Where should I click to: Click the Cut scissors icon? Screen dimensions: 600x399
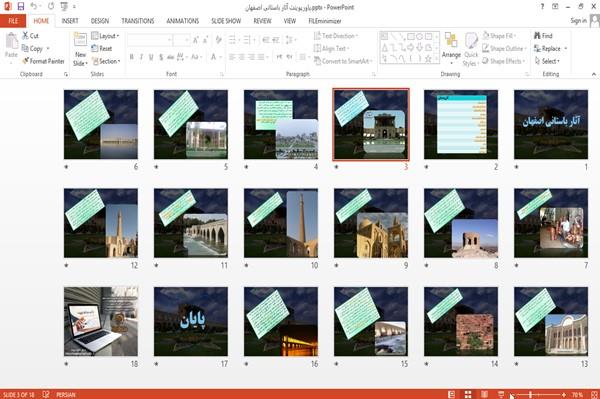tap(25, 36)
